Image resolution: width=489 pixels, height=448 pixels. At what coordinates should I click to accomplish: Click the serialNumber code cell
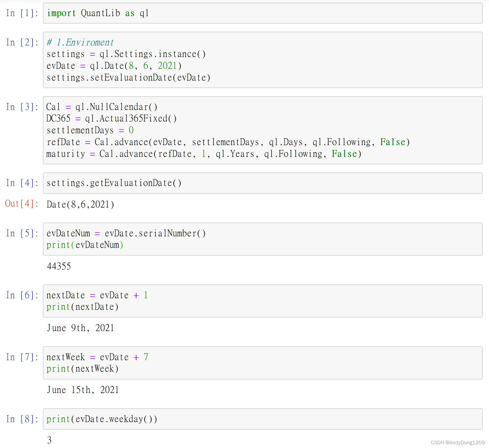pyautogui.click(x=263, y=239)
